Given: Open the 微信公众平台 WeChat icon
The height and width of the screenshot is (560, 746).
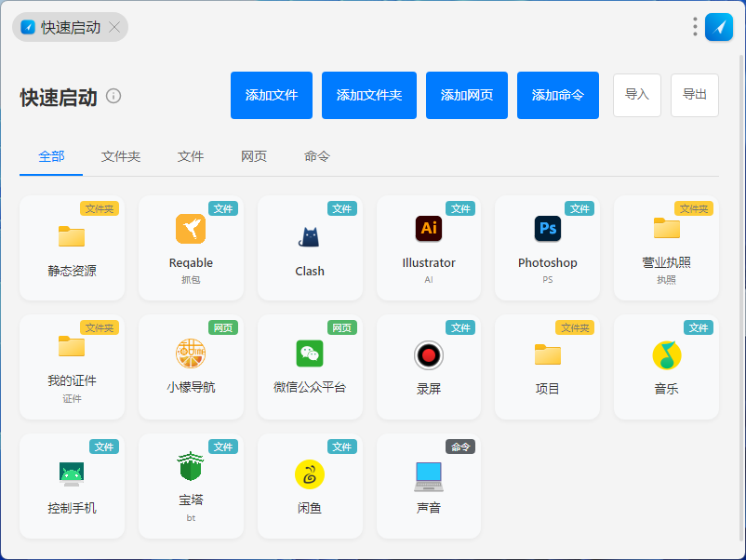Looking at the screenshot, I should 310,353.
